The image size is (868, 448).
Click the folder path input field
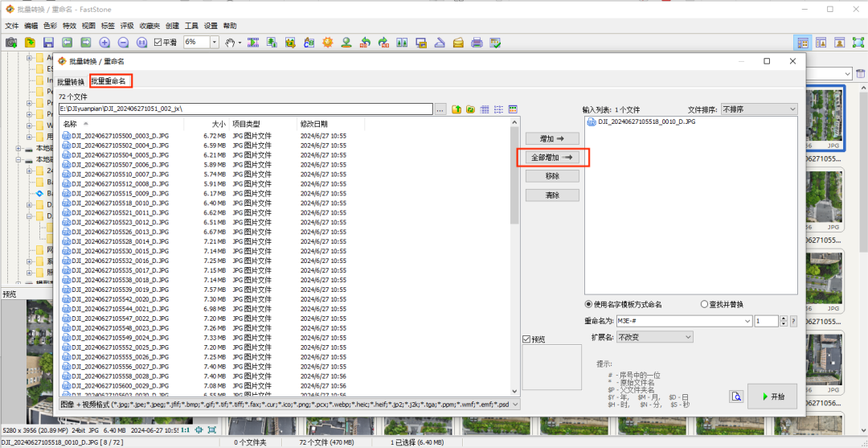[x=245, y=109]
